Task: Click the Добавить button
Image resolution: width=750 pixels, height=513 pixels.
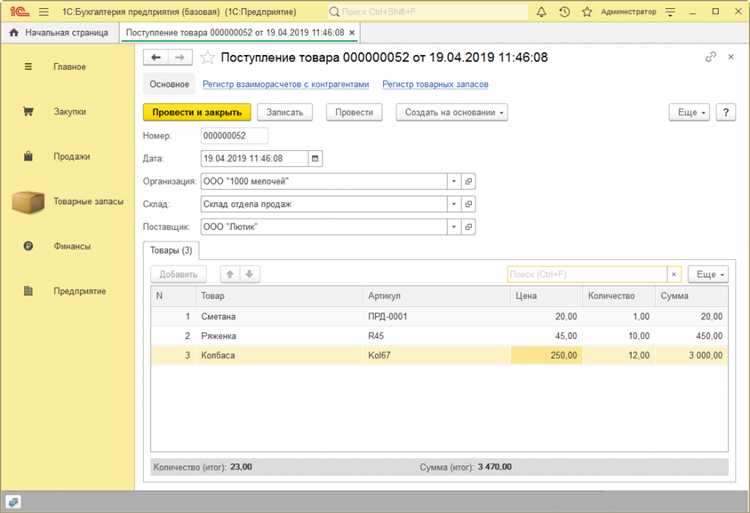Action: [178, 274]
